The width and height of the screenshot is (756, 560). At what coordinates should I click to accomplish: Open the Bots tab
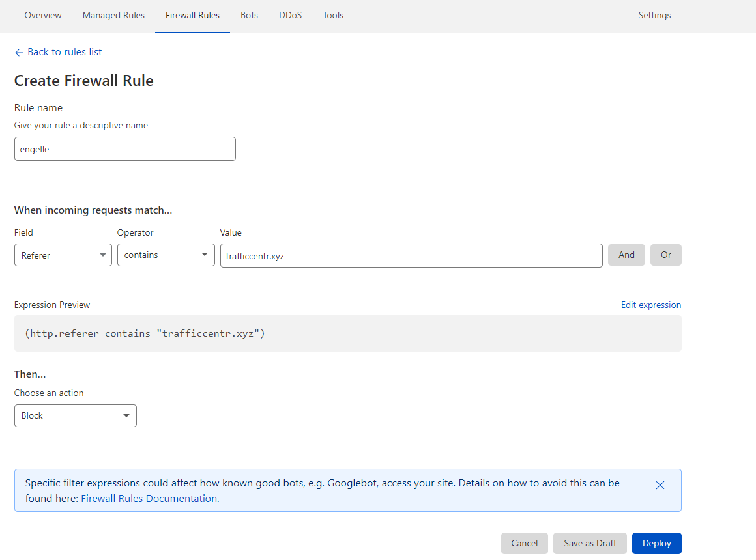[x=249, y=16]
